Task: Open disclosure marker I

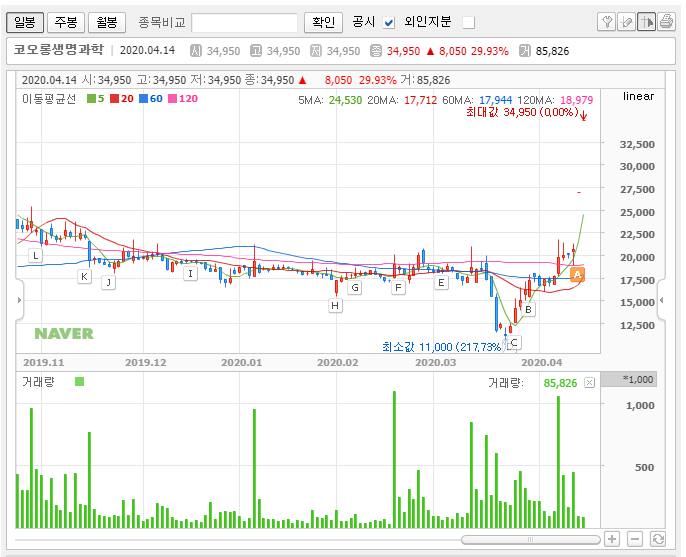Action: point(190,273)
